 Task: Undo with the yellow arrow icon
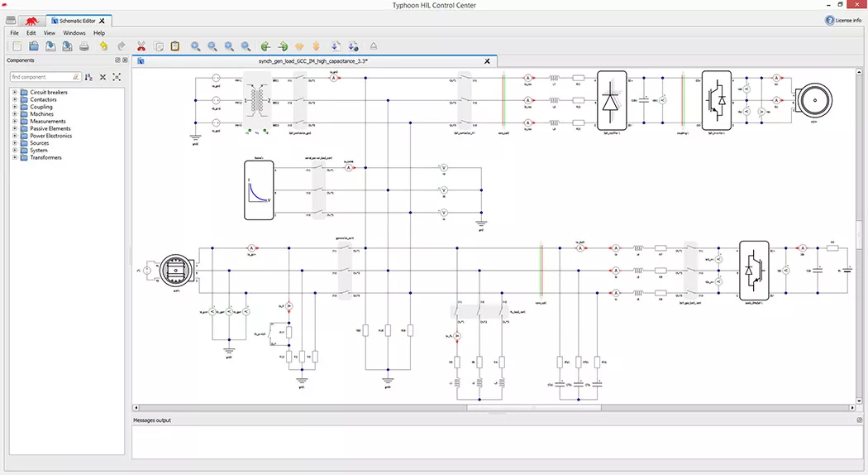click(103, 46)
